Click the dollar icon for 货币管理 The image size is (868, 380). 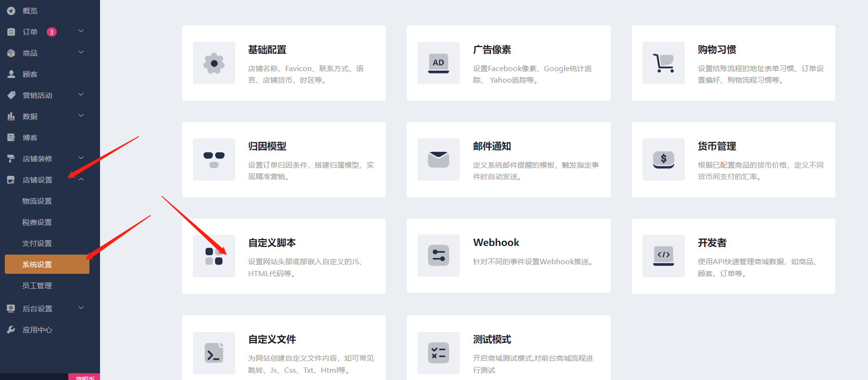point(663,159)
